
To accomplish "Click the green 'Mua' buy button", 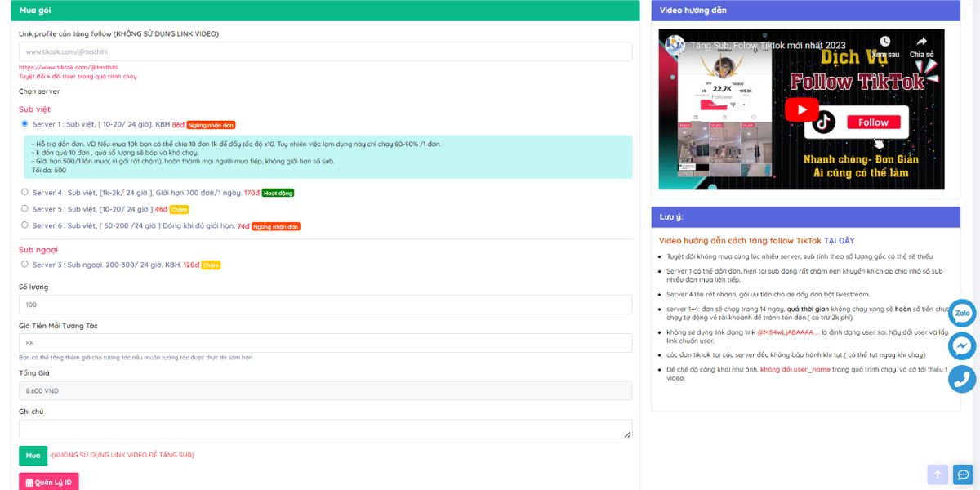I will [x=33, y=456].
